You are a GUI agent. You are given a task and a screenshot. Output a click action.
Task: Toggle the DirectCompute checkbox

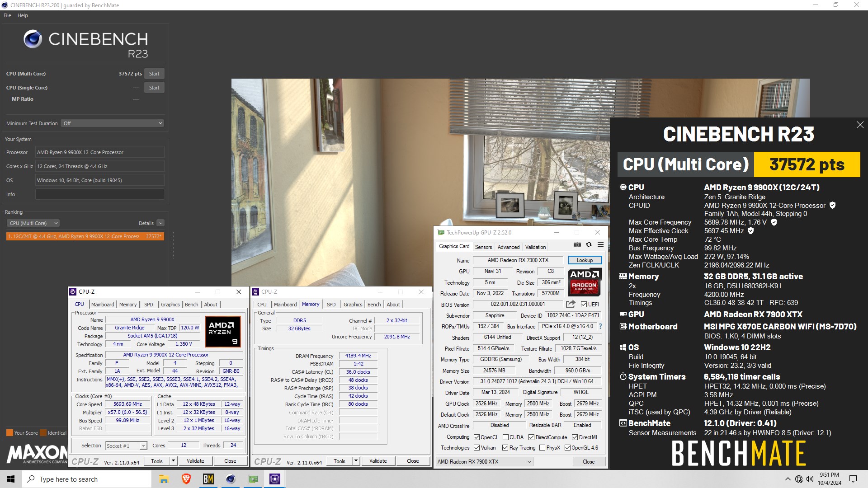(x=531, y=437)
